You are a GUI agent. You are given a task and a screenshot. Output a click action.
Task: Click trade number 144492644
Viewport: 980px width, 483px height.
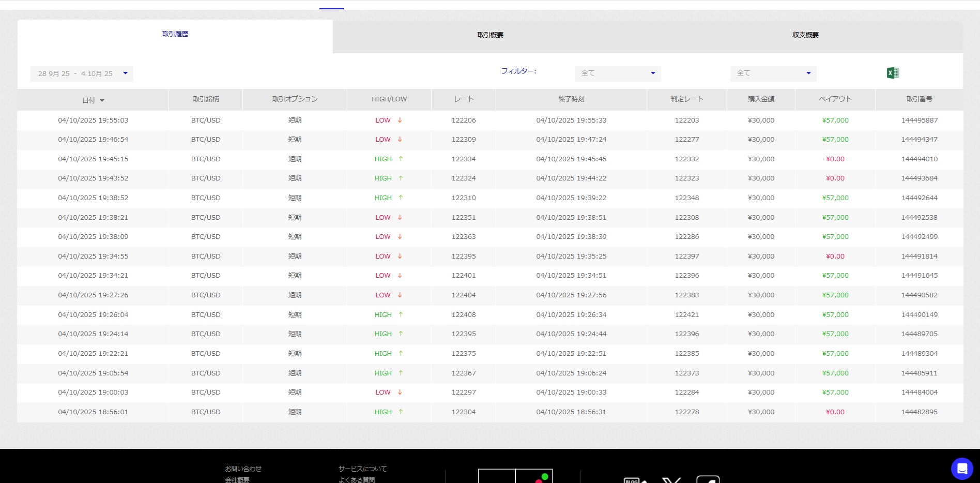click(919, 198)
